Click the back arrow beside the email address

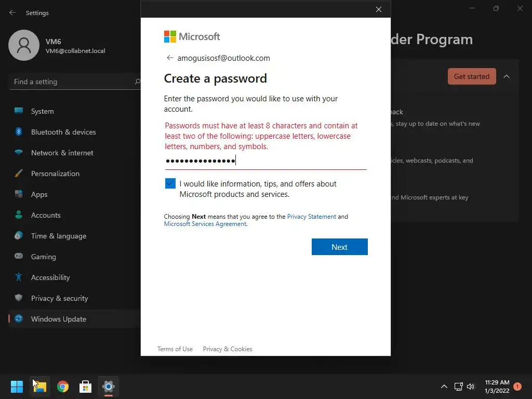click(170, 58)
